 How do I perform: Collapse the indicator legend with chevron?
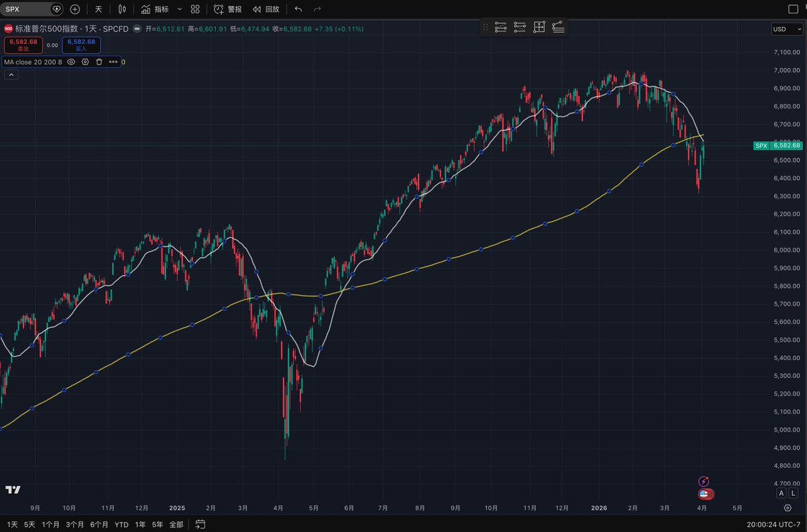click(11, 75)
